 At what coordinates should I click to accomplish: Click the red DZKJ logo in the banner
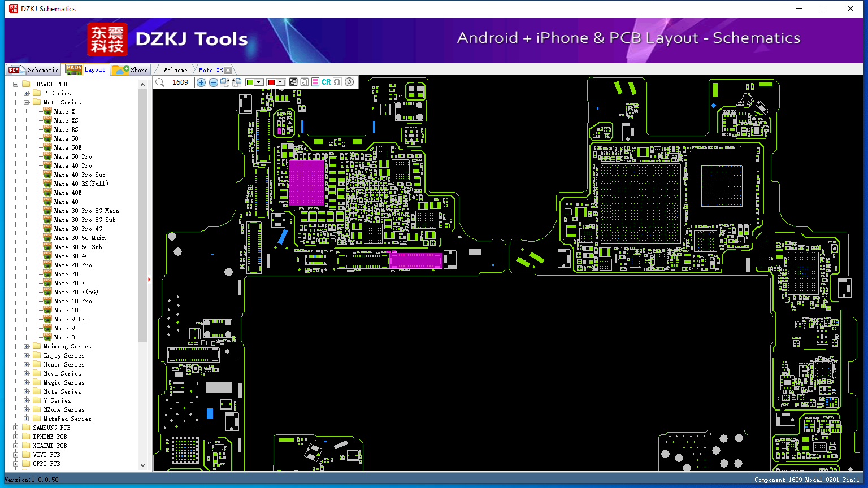(x=107, y=40)
